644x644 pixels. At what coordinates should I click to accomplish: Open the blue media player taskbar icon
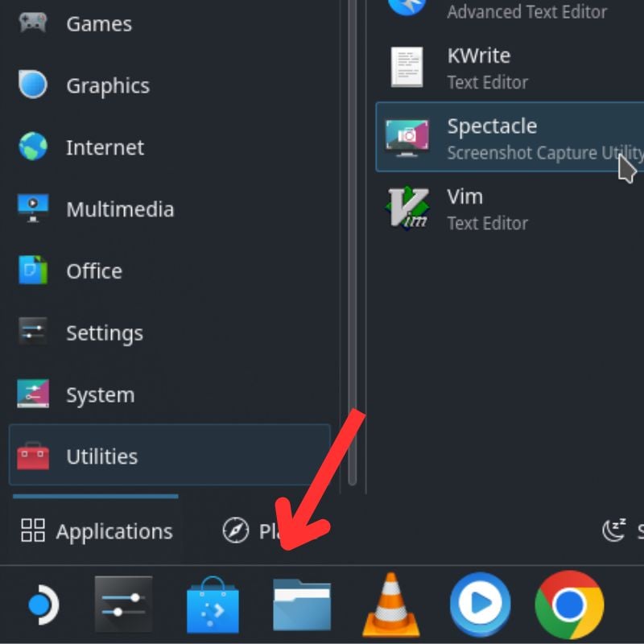[x=480, y=605]
